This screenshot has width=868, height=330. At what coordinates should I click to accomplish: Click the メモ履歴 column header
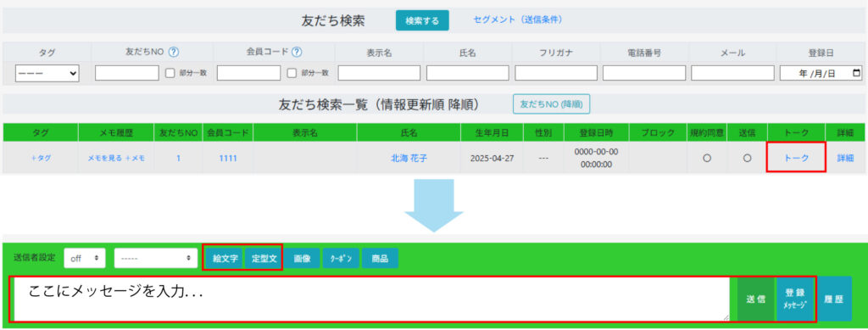tap(116, 133)
